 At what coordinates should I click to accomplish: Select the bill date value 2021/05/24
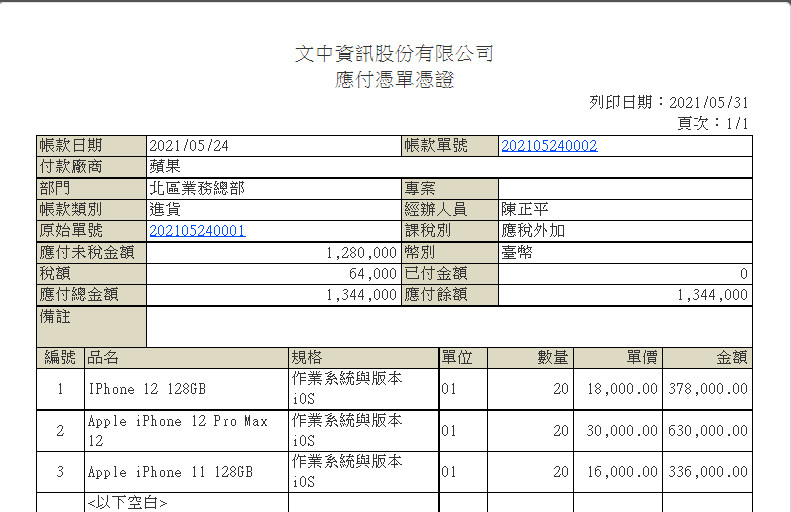(189, 146)
